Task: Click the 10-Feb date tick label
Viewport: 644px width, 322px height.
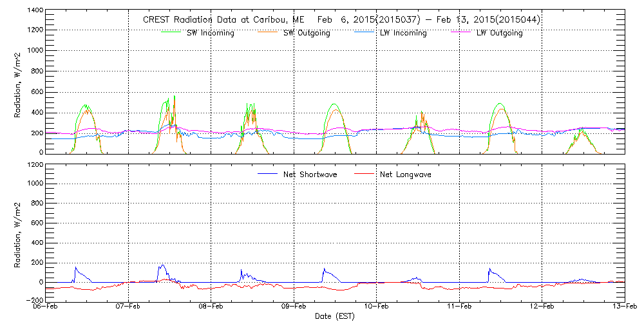Action: [x=377, y=307]
